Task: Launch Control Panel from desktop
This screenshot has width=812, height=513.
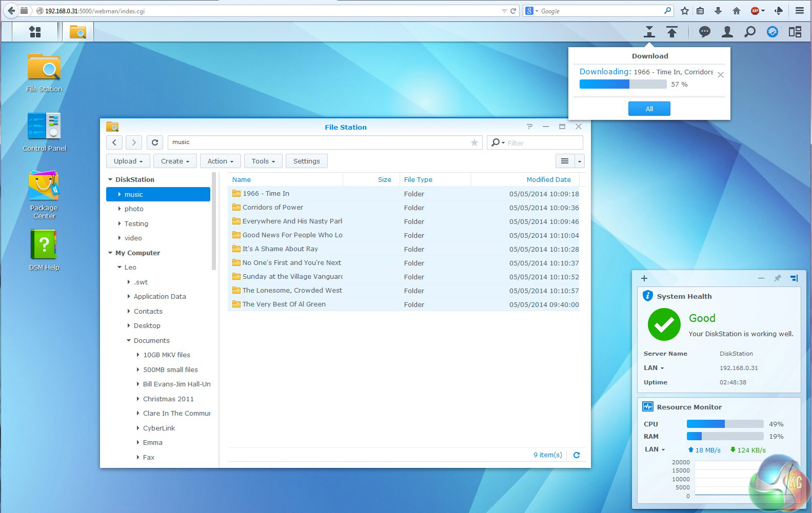Action: tap(44, 127)
